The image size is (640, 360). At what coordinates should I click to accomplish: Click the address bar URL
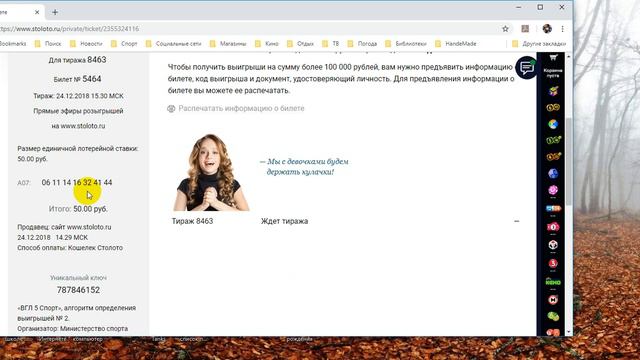coord(69,29)
